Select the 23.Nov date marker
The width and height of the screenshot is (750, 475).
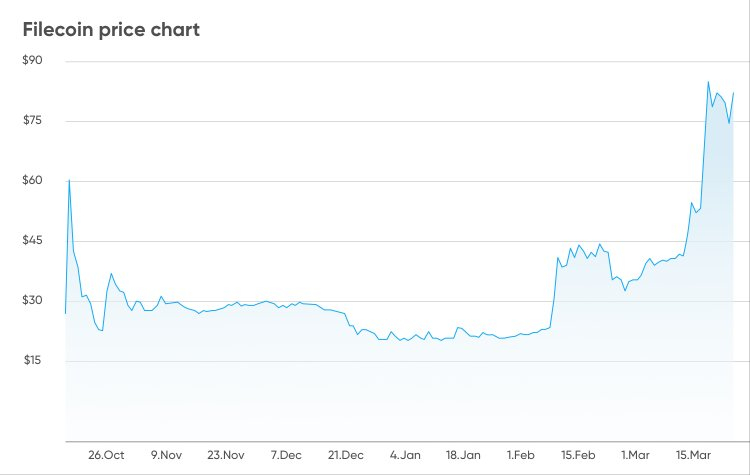click(x=226, y=455)
